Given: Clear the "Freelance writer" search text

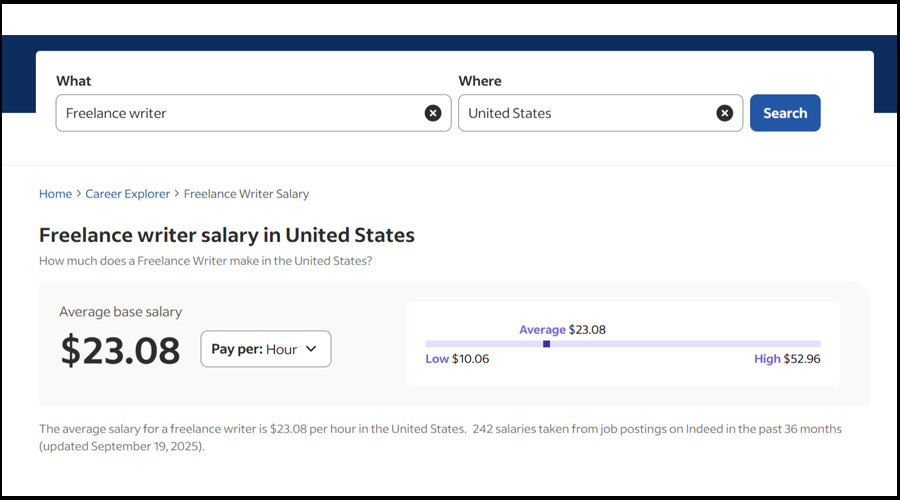Looking at the screenshot, I should pyautogui.click(x=433, y=113).
